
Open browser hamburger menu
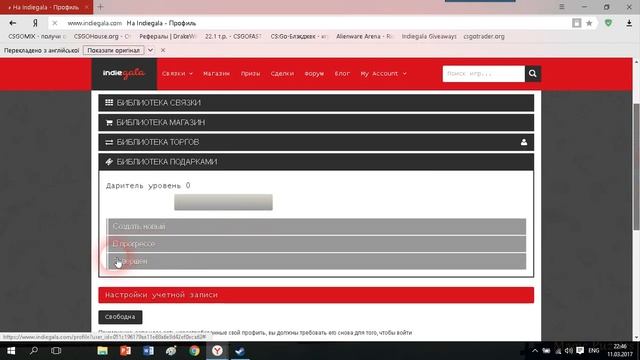tap(562, 7)
